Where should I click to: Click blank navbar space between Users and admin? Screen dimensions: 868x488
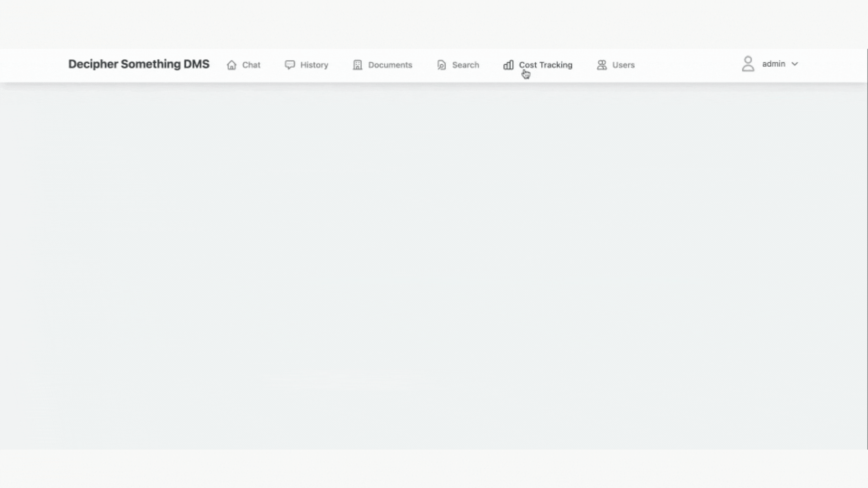pos(687,65)
